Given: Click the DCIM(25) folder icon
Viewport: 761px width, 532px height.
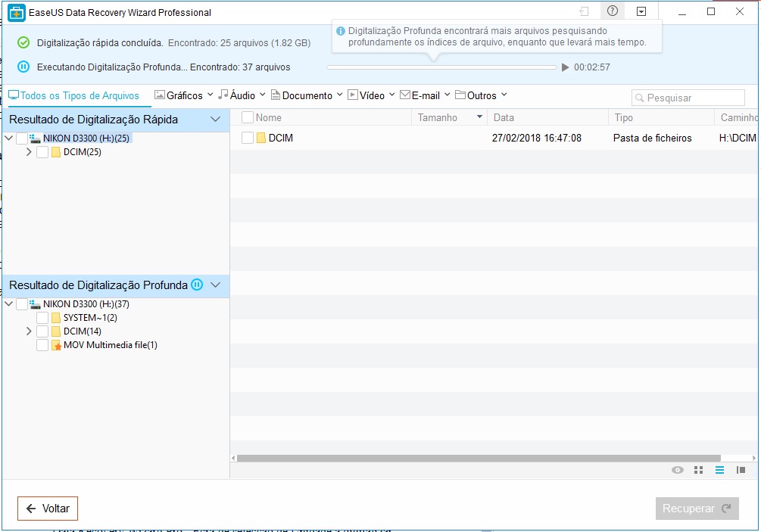Looking at the screenshot, I should (x=56, y=152).
